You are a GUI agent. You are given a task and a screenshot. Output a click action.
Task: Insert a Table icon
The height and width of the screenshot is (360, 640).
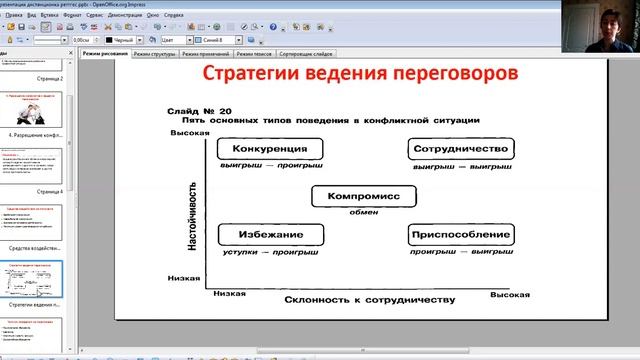[202, 27]
